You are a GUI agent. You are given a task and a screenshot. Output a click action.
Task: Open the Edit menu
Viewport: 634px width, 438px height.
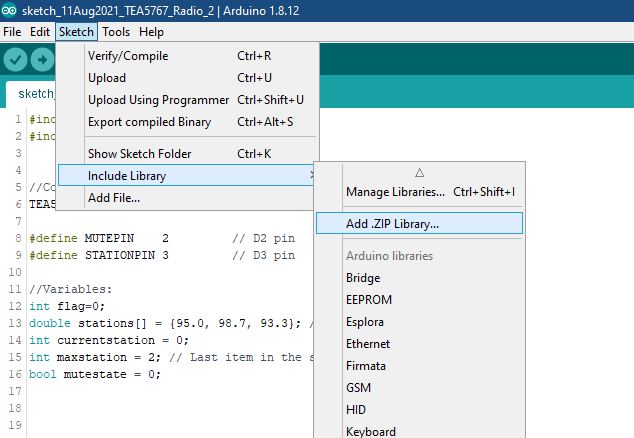[40, 32]
